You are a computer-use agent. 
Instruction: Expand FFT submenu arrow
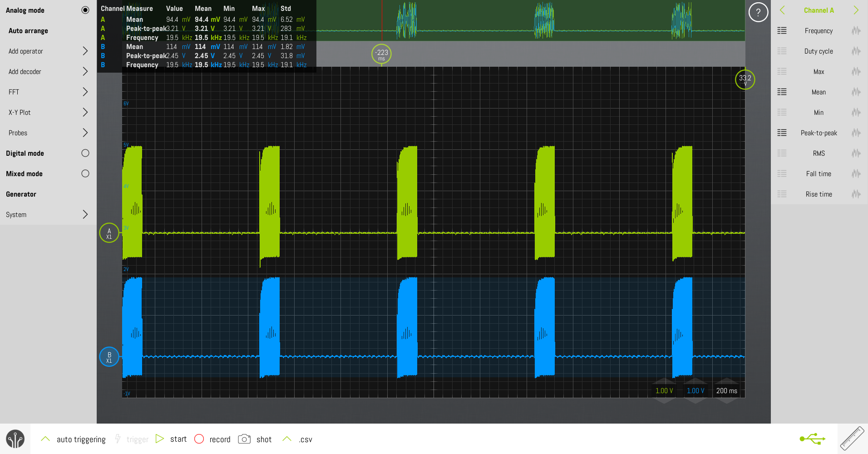tap(85, 92)
